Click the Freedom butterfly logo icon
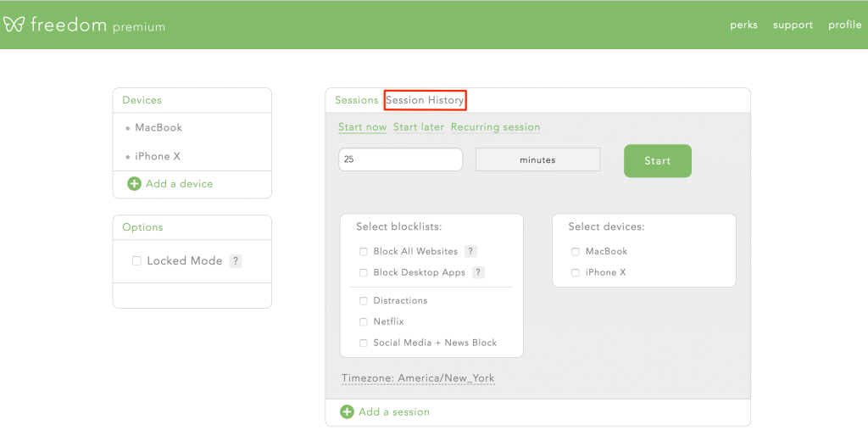Screen dimensions: 868x430 [14, 25]
